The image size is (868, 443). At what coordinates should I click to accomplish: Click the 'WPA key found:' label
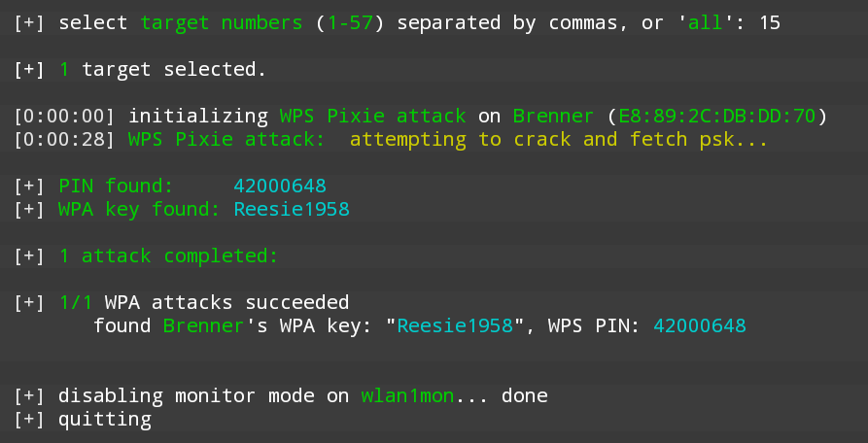(x=139, y=209)
